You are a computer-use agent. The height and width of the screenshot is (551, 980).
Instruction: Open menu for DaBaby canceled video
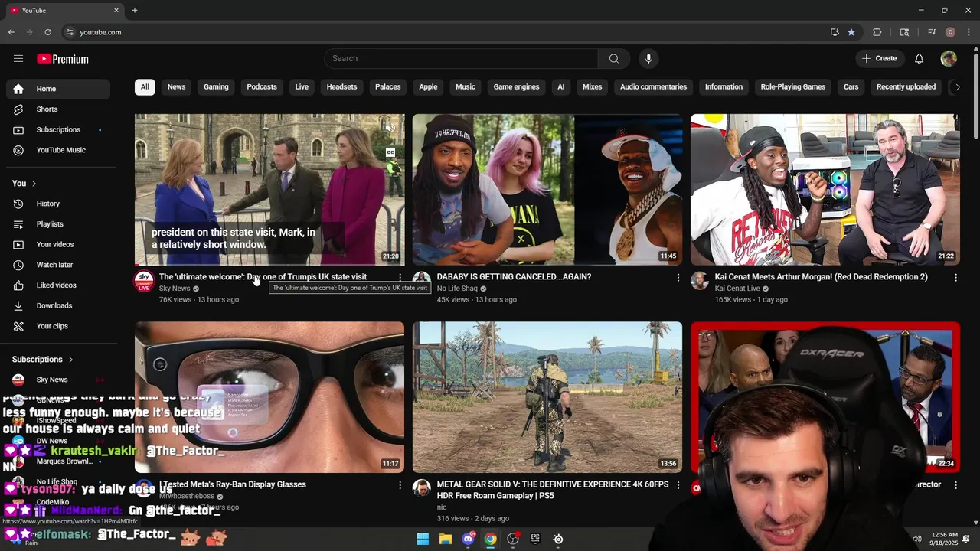678,278
